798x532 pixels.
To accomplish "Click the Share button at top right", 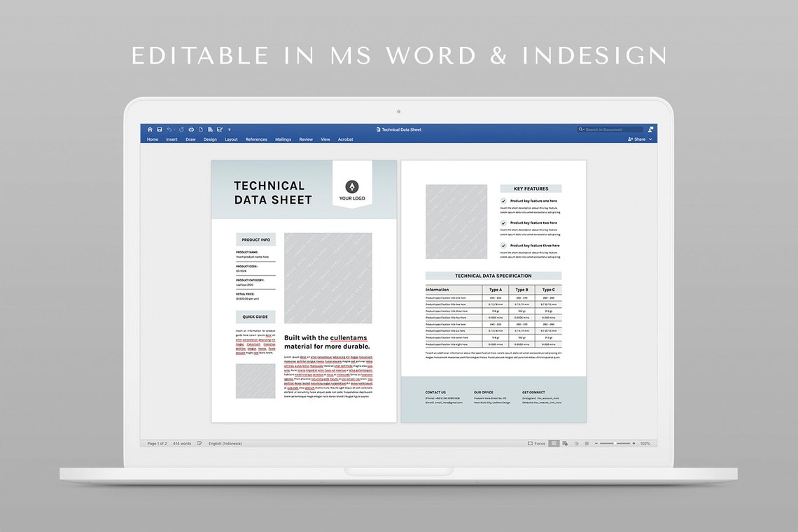I will tap(638, 139).
